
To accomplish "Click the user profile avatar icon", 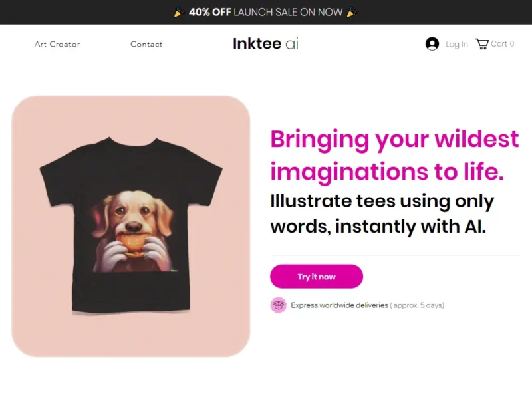I will (432, 44).
